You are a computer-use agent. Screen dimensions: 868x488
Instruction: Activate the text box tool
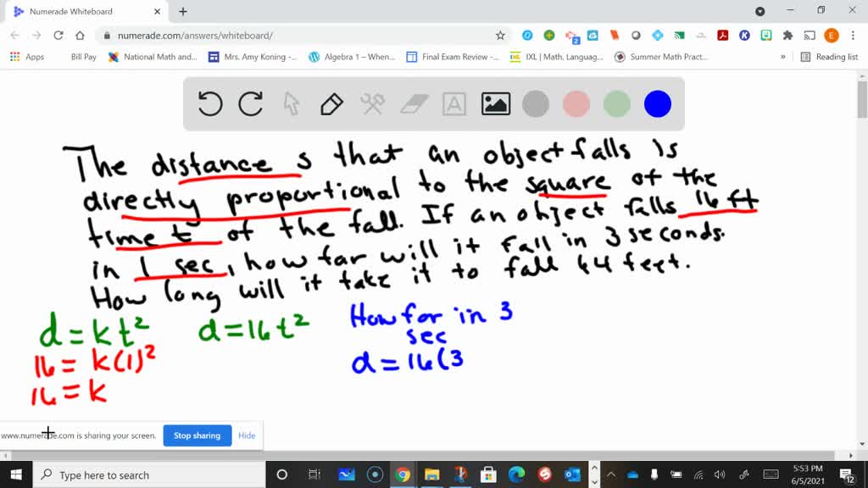click(x=454, y=104)
